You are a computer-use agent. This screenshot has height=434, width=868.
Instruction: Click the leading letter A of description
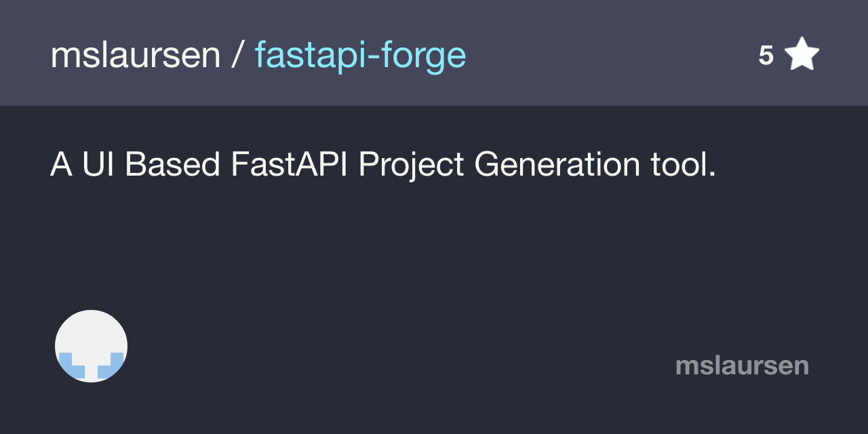coord(61,165)
